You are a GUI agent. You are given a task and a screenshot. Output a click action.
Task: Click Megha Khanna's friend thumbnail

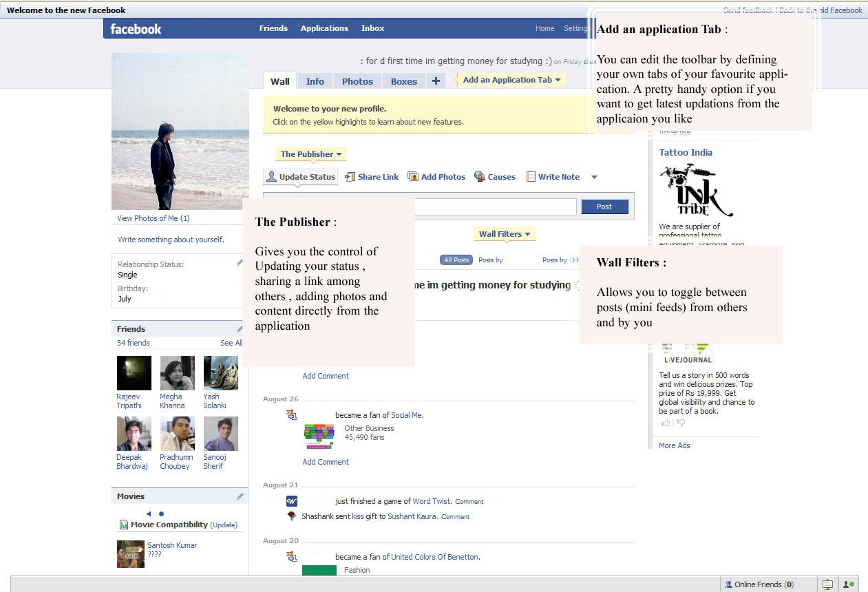click(177, 373)
